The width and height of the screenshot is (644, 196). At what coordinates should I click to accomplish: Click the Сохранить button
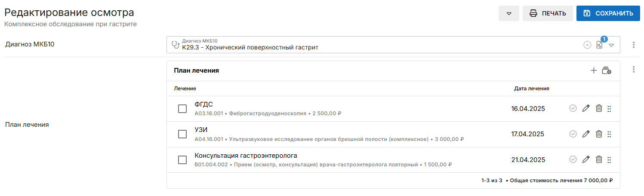[608, 13]
